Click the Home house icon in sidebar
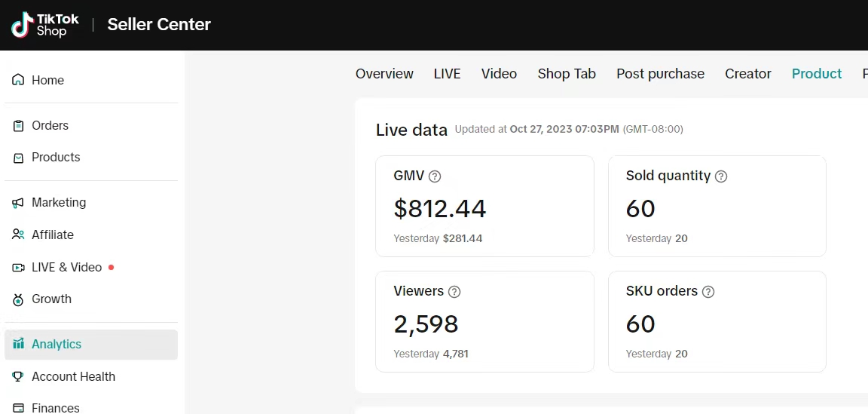 [x=18, y=80]
